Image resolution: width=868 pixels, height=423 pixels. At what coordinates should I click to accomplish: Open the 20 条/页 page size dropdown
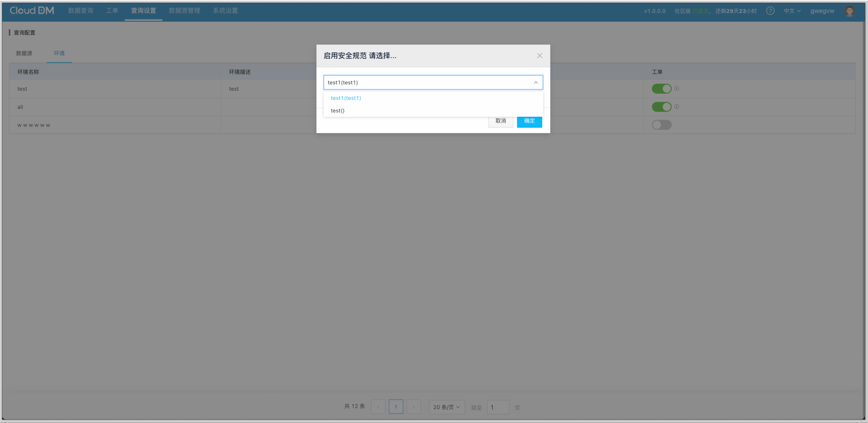(446, 407)
